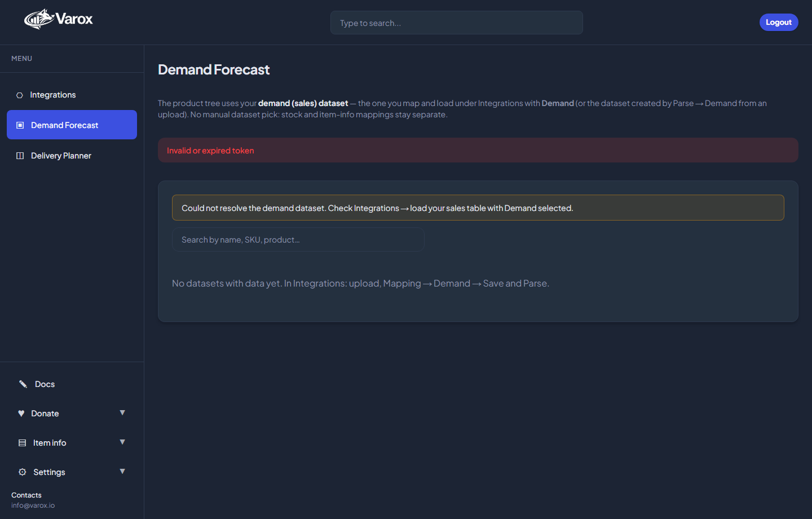
Task: Select Integrations in the sidebar menu
Action: pyautogui.click(x=52, y=95)
